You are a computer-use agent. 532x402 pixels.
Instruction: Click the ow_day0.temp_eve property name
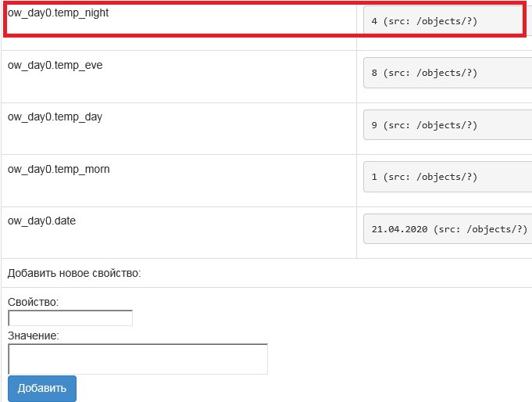[55, 65]
